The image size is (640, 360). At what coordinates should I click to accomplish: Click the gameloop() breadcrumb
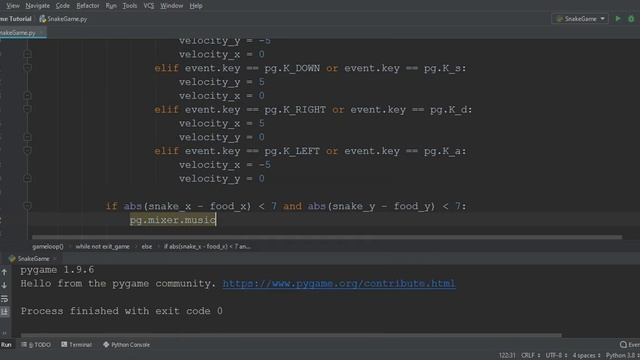[x=48, y=247]
